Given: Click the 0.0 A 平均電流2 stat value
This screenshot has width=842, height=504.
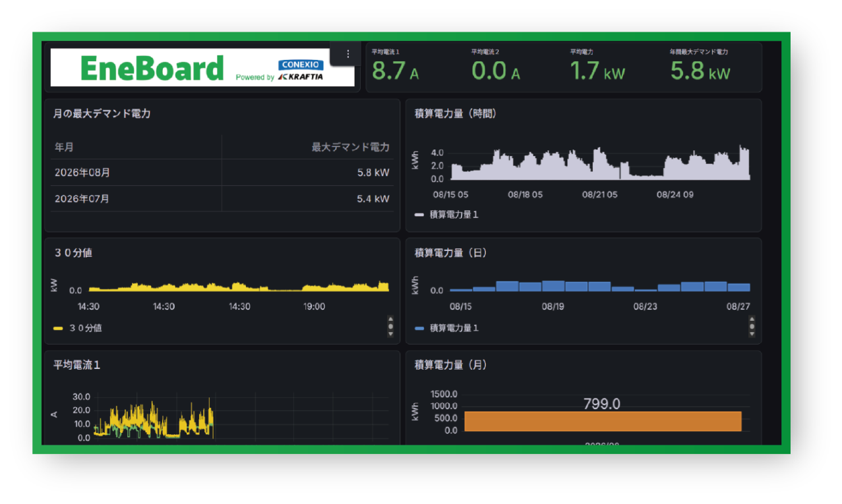Looking at the screenshot, I should tap(496, 70).
